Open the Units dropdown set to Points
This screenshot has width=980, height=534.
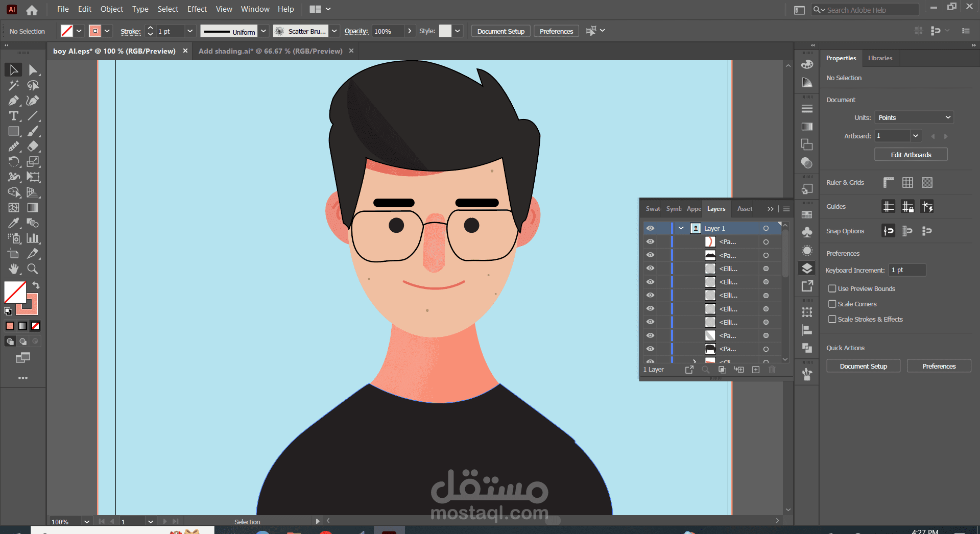coord(914,117)
